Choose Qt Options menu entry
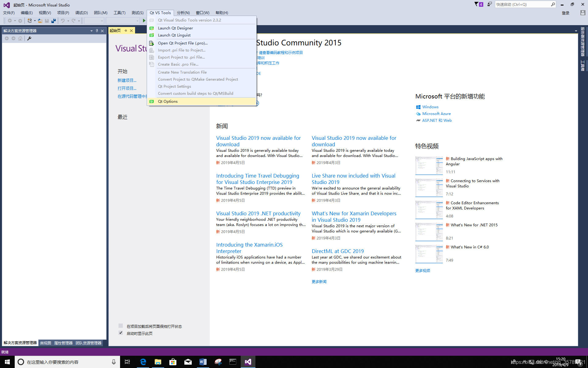 coord(202,101)
